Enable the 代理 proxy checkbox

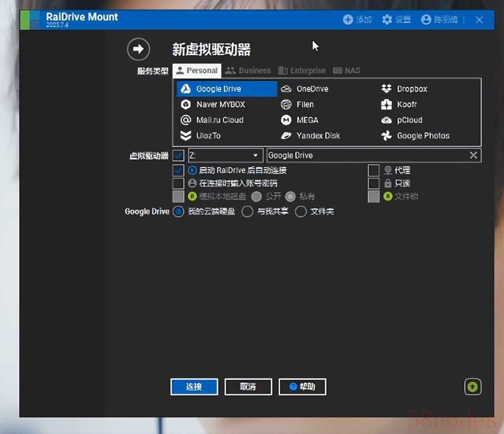click(x=374, y=170)
